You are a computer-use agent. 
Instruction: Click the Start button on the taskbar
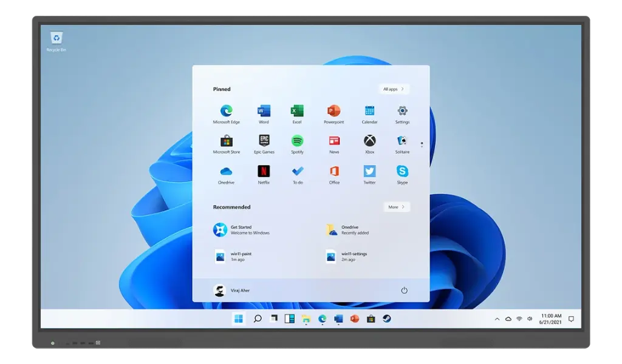point(238,319)
